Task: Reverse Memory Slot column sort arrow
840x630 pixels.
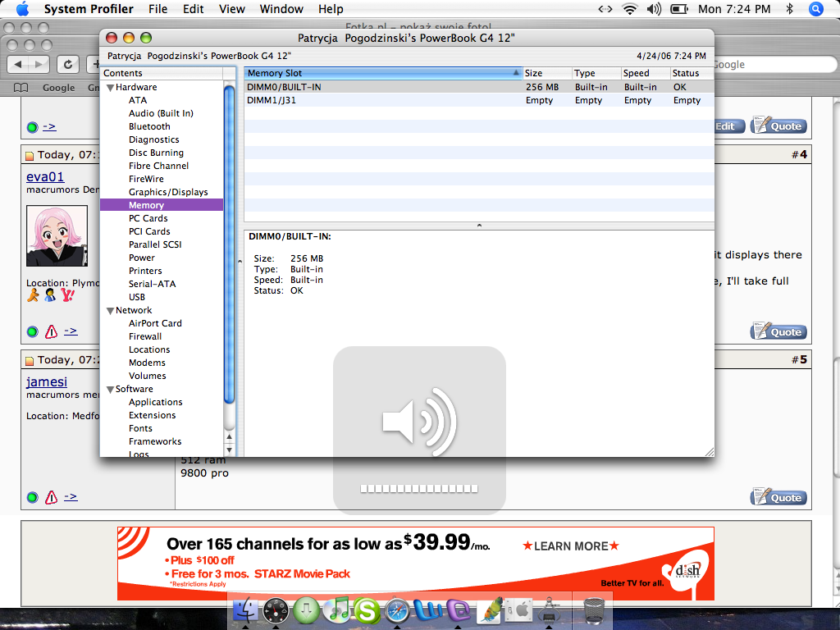Action: pyautogui.click(x=516, y=73)
